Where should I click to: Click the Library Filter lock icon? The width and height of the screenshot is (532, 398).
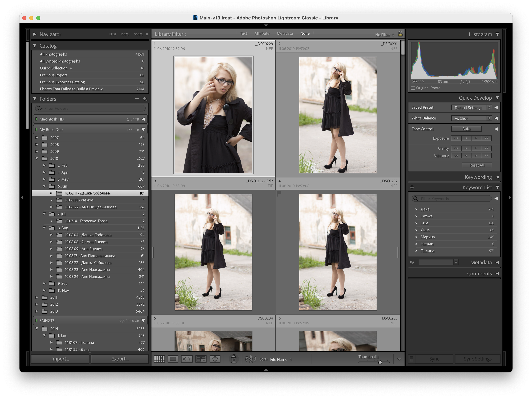coord(400,34)
